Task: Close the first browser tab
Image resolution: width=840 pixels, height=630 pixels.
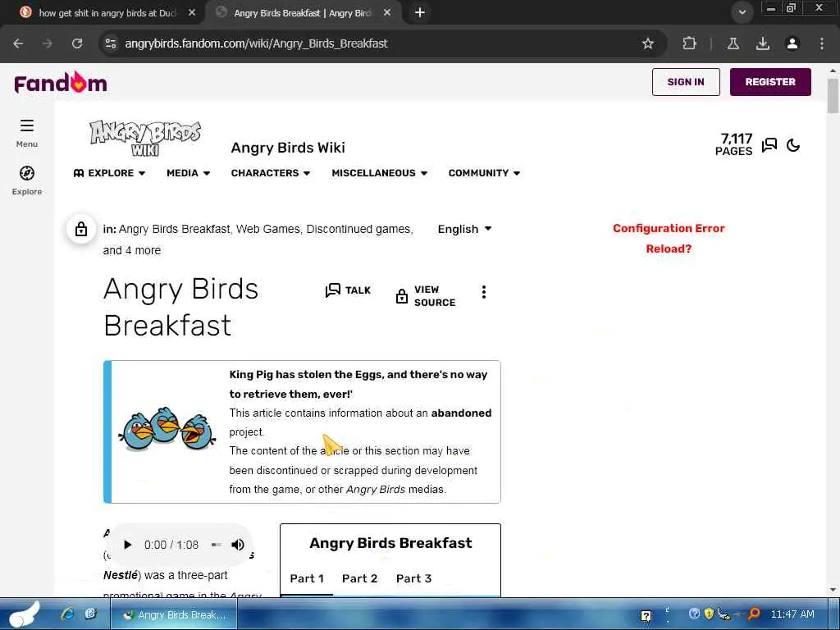Action: tap(192, 12)
